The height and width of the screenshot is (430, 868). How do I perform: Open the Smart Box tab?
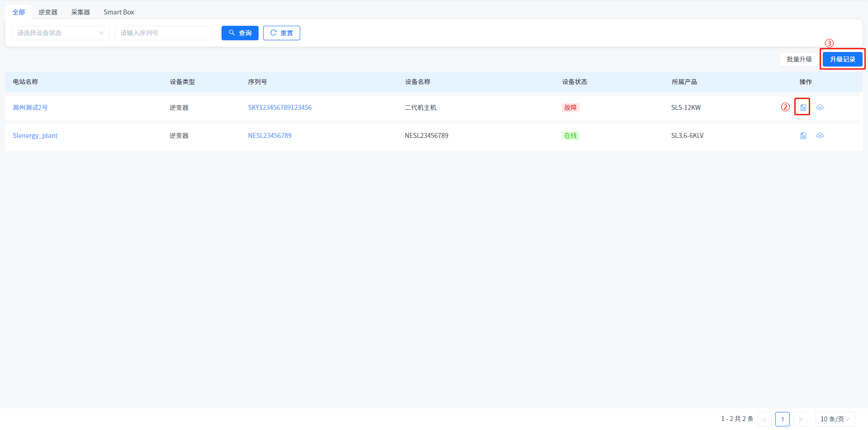pos(119,12)
